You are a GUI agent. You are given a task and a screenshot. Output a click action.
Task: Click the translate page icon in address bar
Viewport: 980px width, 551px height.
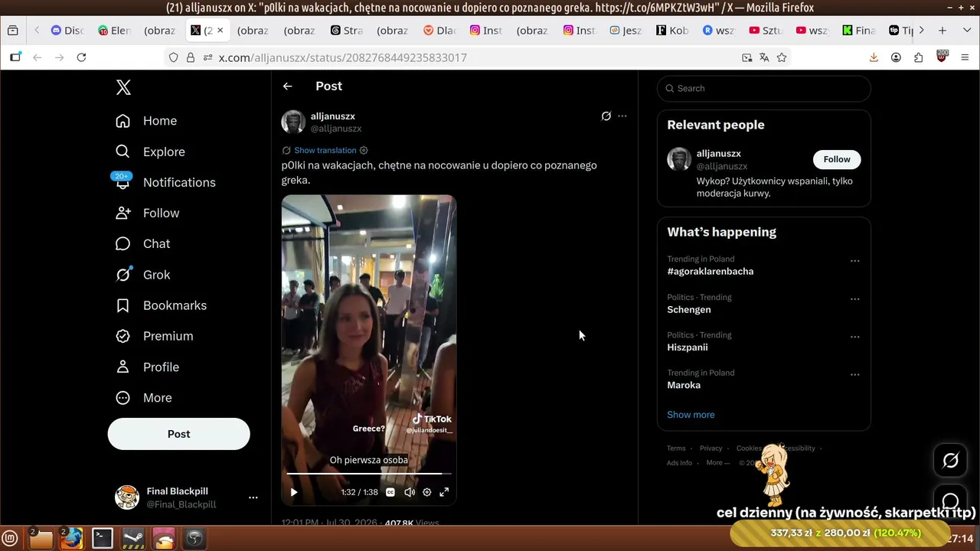[x=764, y=57]
